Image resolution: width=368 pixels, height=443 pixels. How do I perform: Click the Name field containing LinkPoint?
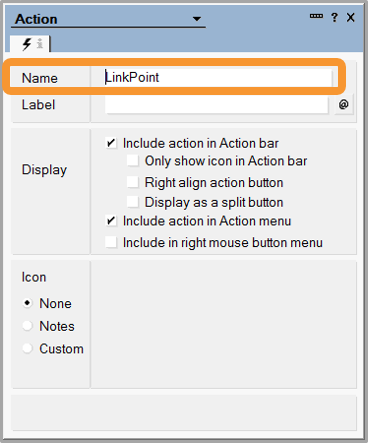(x=218, y=78)
